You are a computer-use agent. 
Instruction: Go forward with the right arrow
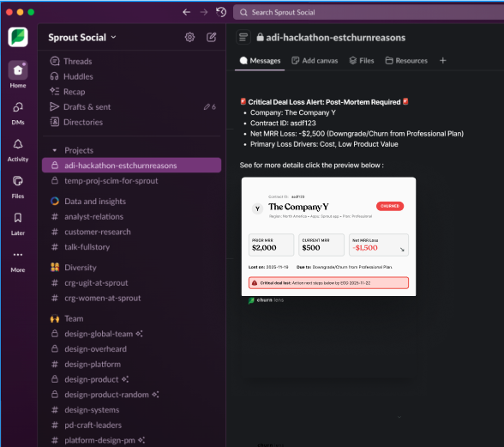click(x=204, y=12)
